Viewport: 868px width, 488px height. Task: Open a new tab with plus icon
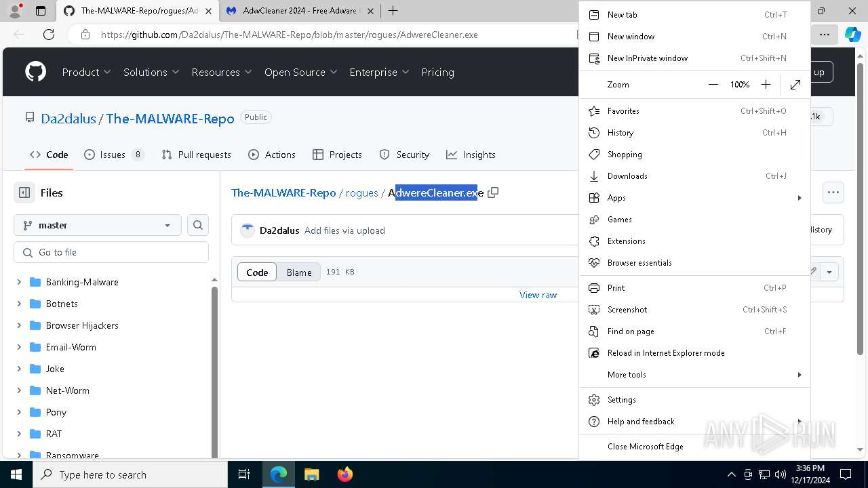(393, 11)
